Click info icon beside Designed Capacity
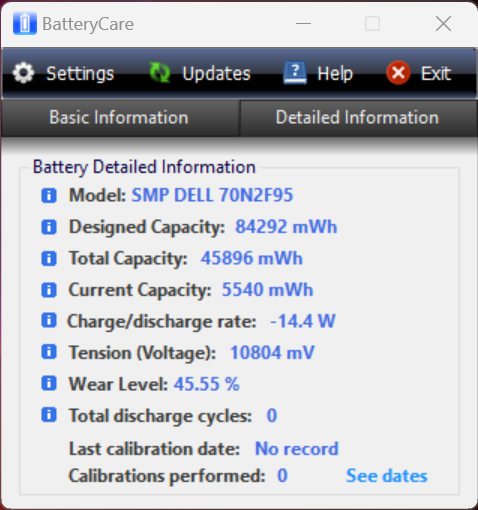This screenshot has width=478, height=510. point(49,227)
